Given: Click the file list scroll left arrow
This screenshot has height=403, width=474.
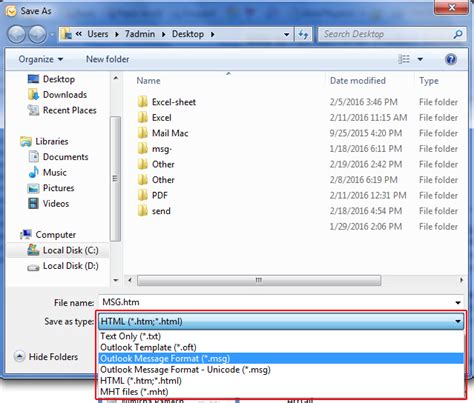Looking at the screenshot, I should point(130,280).
